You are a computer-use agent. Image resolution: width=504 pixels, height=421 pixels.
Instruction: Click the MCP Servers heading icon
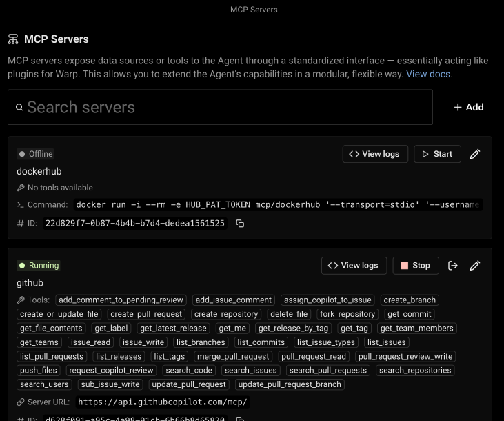[13, 39]
